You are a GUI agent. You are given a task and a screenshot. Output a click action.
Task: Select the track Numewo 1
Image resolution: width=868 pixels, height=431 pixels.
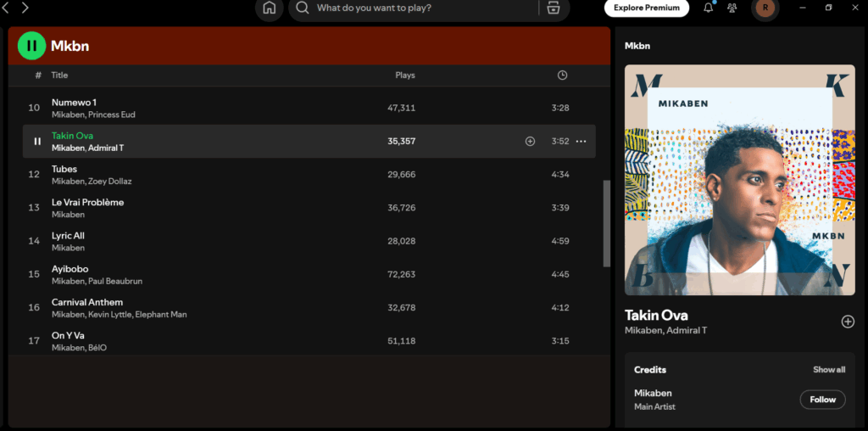click(75, 103)
